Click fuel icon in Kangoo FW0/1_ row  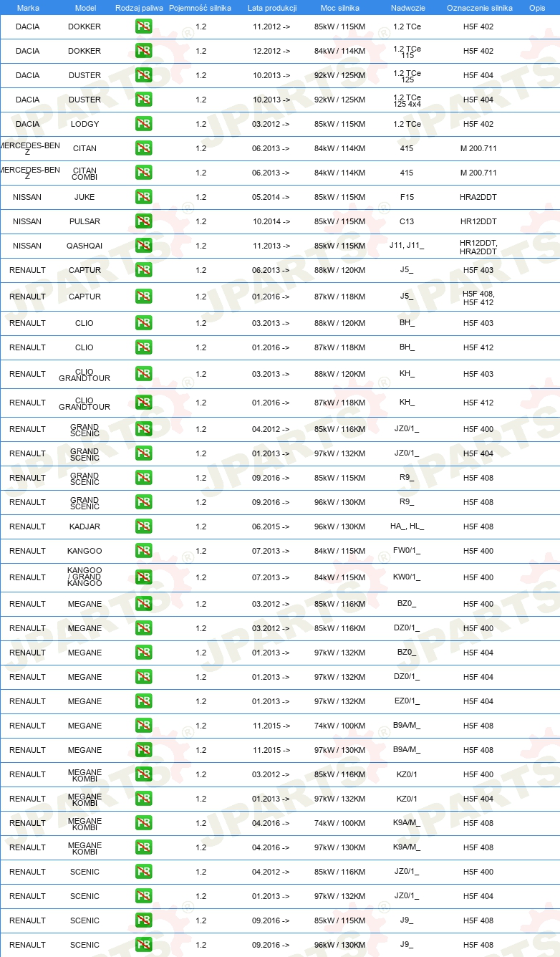tap(143, 551)
